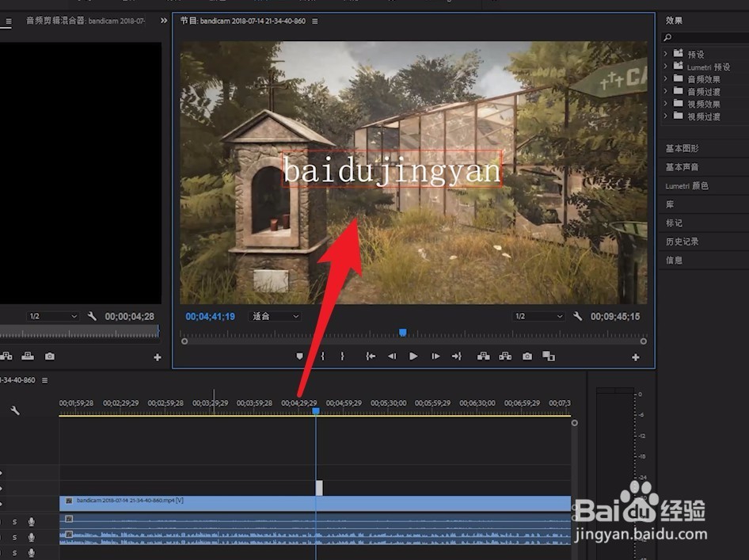Screen dimensions: 749x560
Task: Open timeline sequence panel menu icon
Action: 45,380
